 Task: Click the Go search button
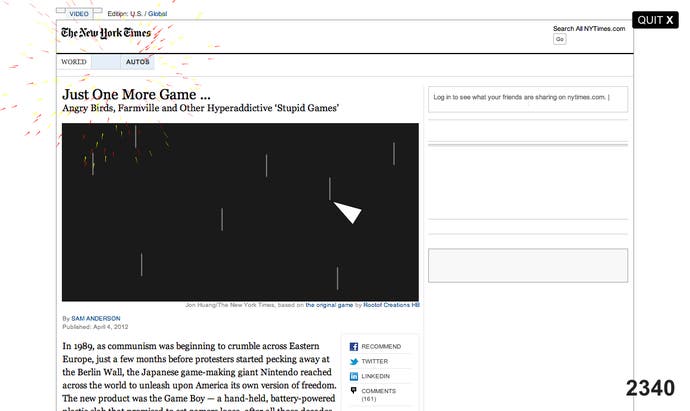tap(560, 39)
